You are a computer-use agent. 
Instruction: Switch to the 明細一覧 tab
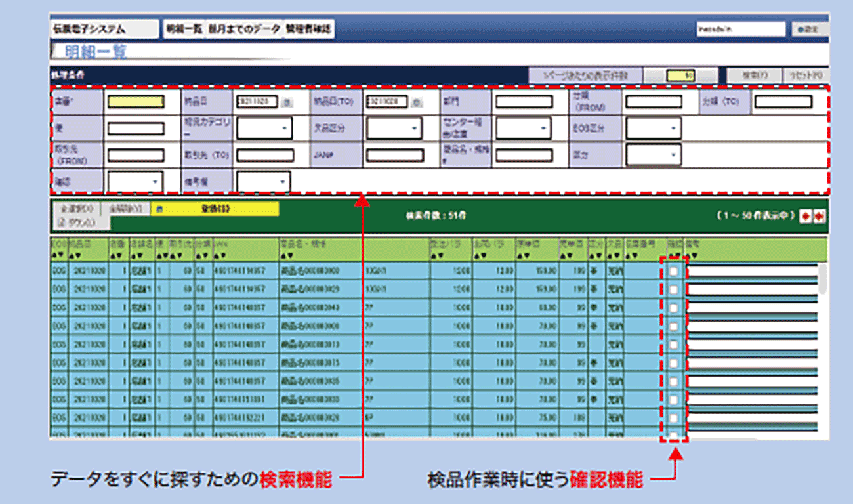tap(184, 30)
